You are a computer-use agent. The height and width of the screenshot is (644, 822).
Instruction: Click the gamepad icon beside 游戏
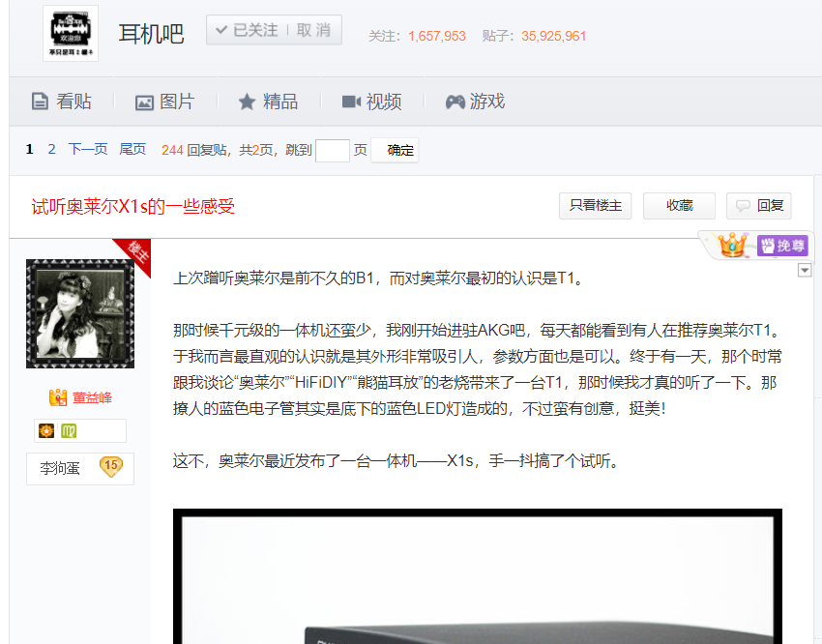point(455,102)
